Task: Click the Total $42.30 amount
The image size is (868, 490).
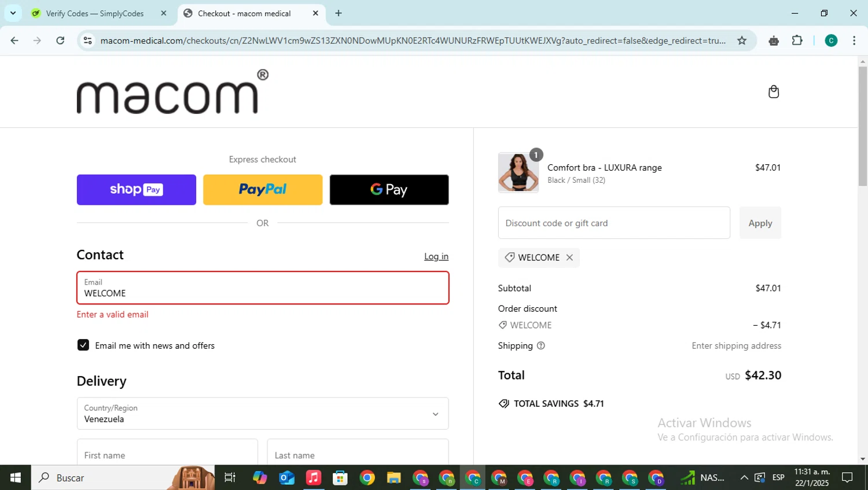Action: tap(763, 375)
